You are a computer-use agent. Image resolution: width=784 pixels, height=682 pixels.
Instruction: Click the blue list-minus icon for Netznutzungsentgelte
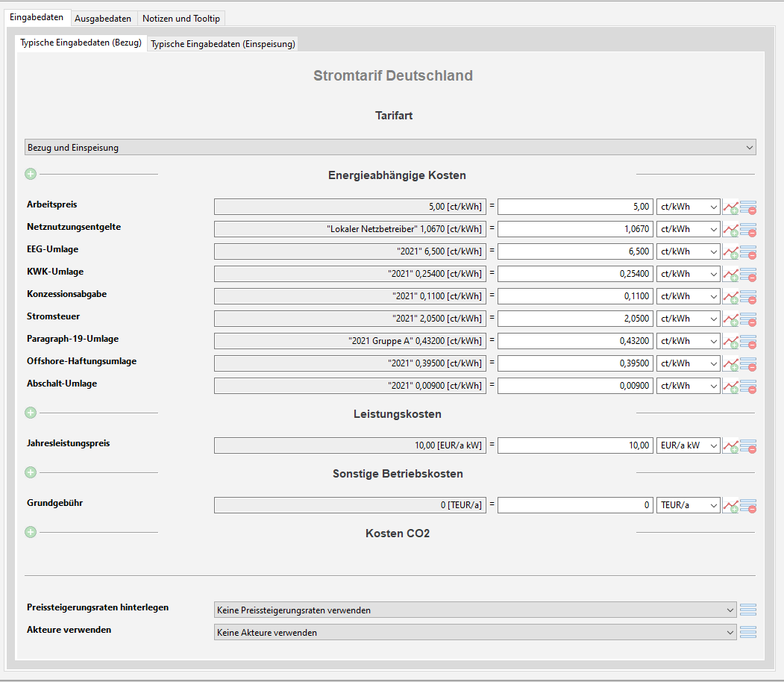click(748, 230)
